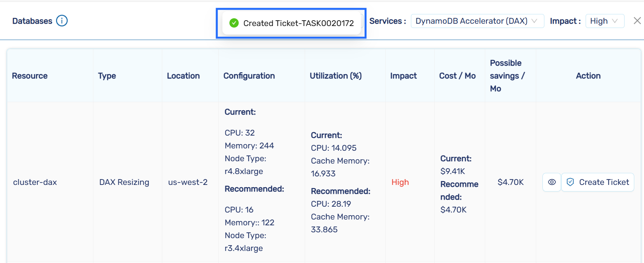The image size is (644, 263).
Task: Click the Databases info icon
Action: click(x=62, y=21)
